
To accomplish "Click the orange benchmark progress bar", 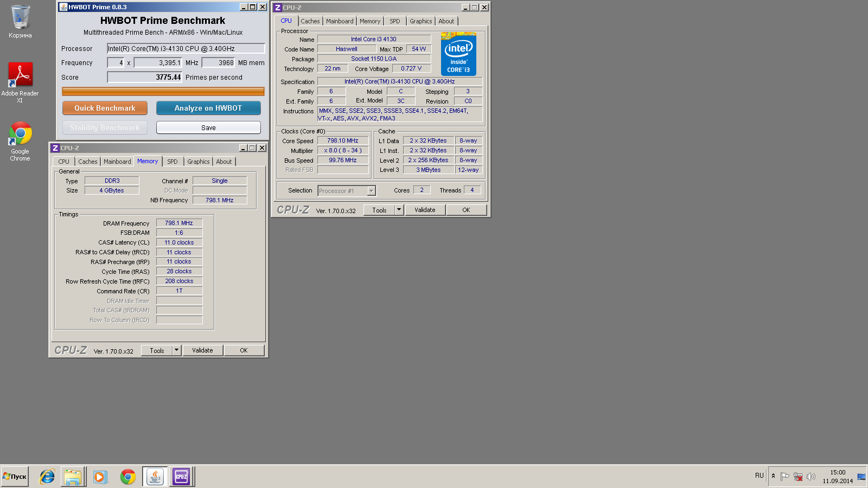I will tap(163, 92).
